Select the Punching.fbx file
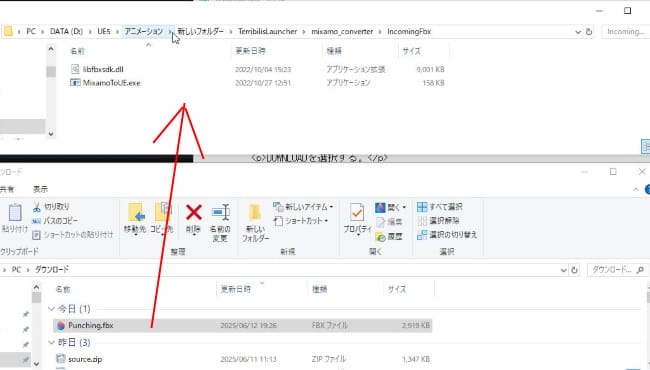This screenshot has height=370, width=650. tap(243, 325)
